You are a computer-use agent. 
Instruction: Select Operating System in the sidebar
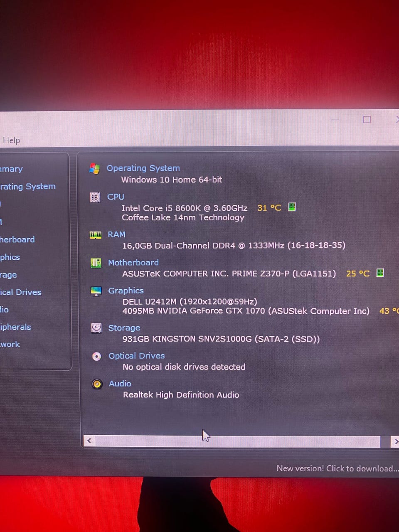pyautogui.click(x=27, y=186)
